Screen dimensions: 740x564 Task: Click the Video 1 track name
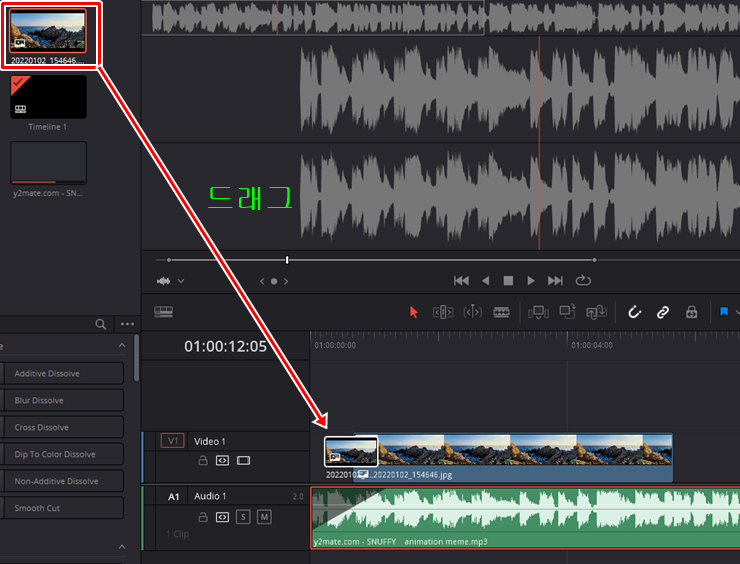coord(210,441)
